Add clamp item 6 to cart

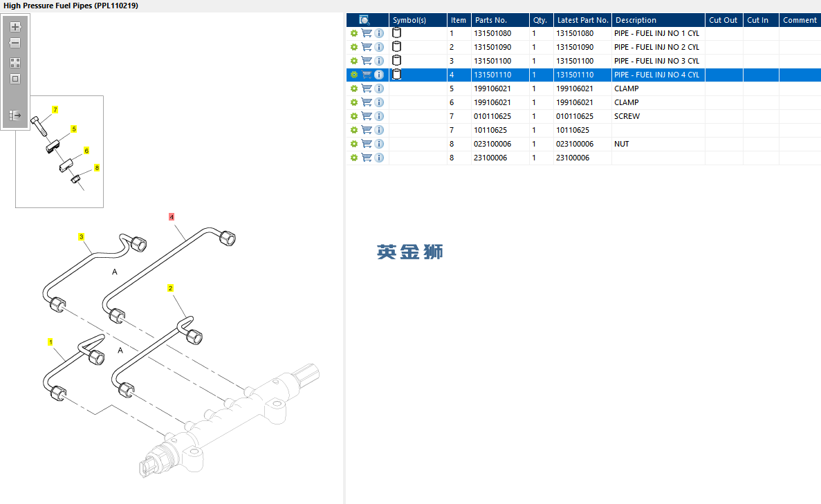(x=367, y=102)
